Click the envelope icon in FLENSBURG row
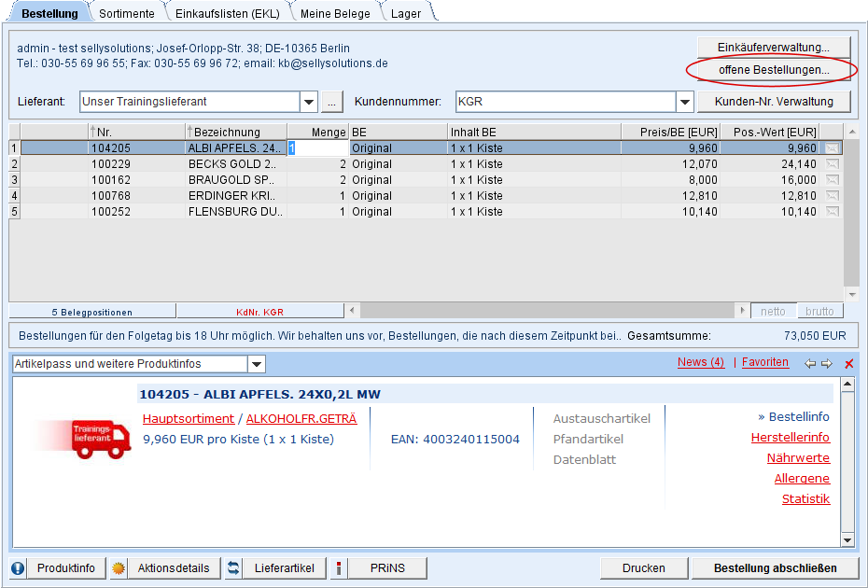Image resolution: width=868 pixels, height=588 pixels. tap(832, 212)
